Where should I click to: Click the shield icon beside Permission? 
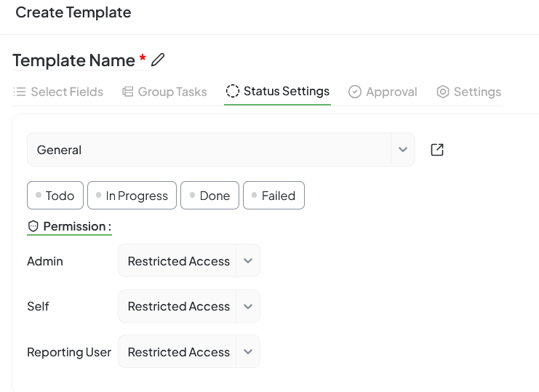coord(33,227)
